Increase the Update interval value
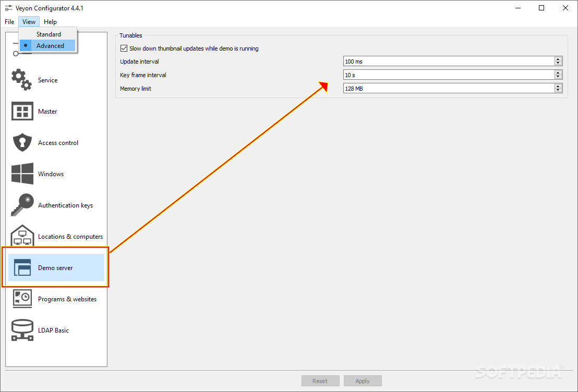This screenshot has width=578, height=392. pyautogui.click(x=558, y=59)
